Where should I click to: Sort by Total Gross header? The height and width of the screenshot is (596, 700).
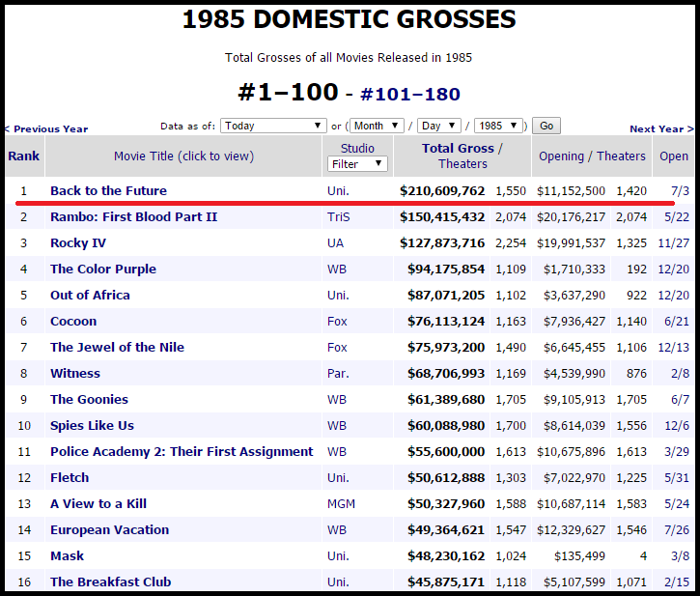tap(457, 149)
